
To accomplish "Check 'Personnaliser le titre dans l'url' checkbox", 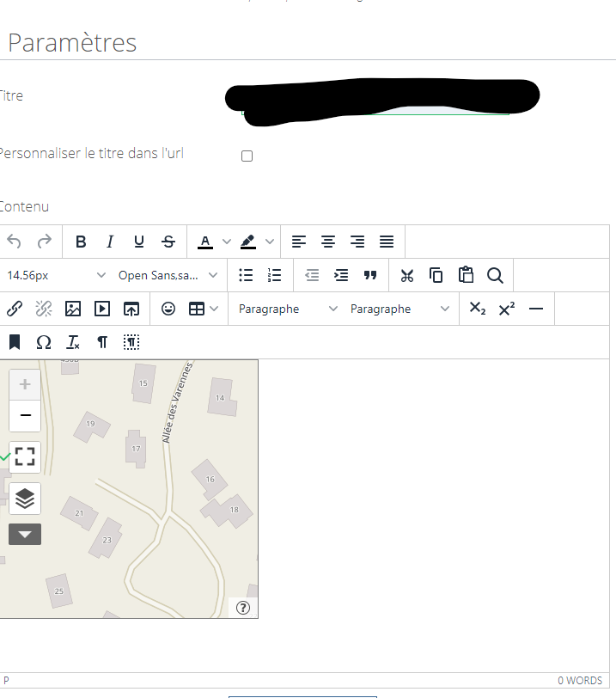I will [247, 156].
